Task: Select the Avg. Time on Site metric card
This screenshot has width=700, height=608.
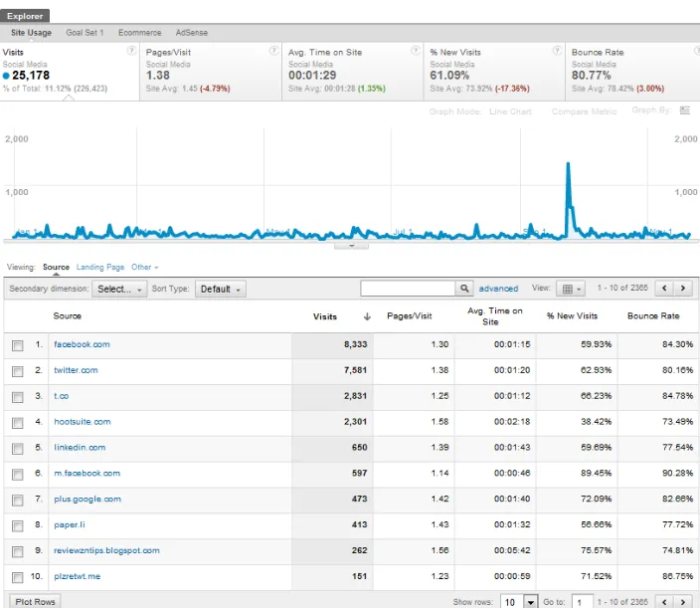Action: (x=353, y=71)
